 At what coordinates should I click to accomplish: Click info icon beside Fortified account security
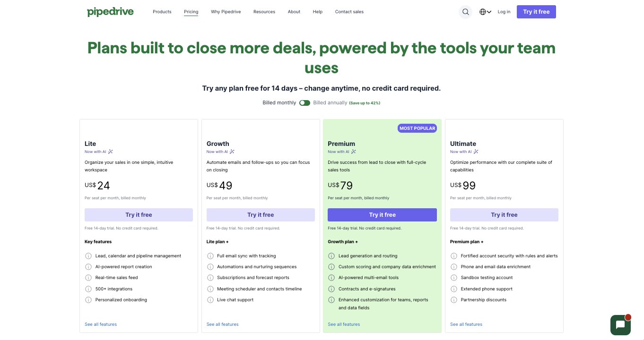pyautogui.click(x=453, y=255)
